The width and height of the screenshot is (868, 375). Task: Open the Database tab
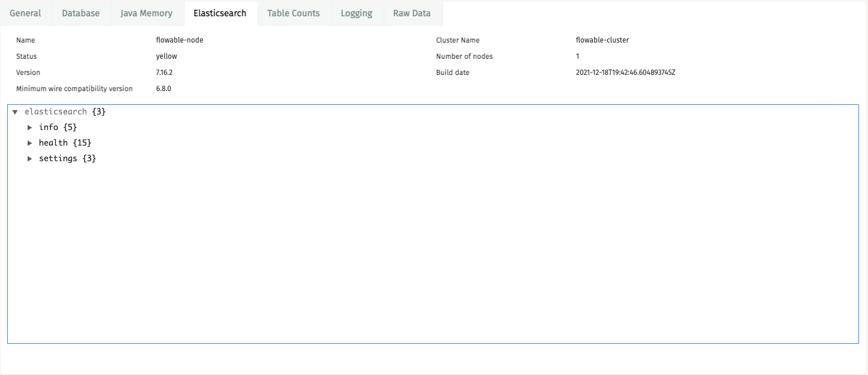tap(80, 13)
